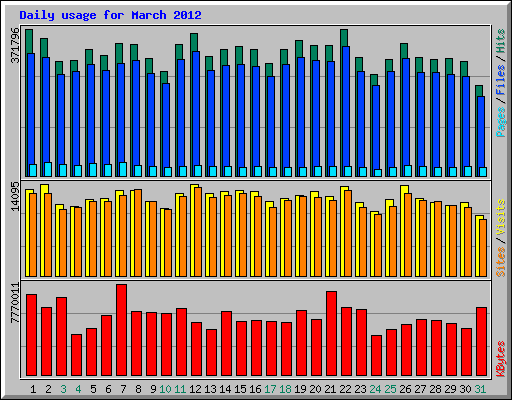Viewport: 512px width, 400px height.
Task: Click day number 9 on the x-axis
Action: tap(153, 389)
